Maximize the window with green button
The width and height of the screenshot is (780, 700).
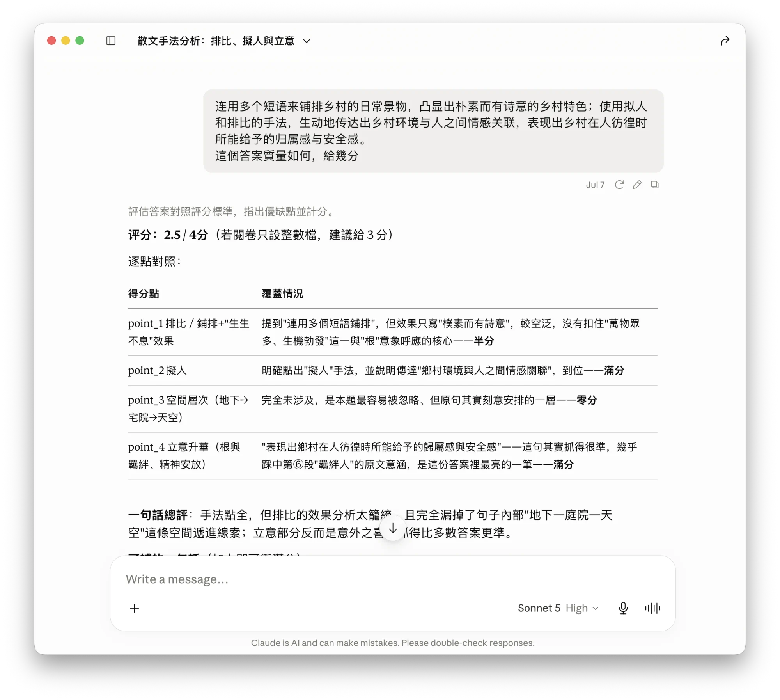pos(80,41)
